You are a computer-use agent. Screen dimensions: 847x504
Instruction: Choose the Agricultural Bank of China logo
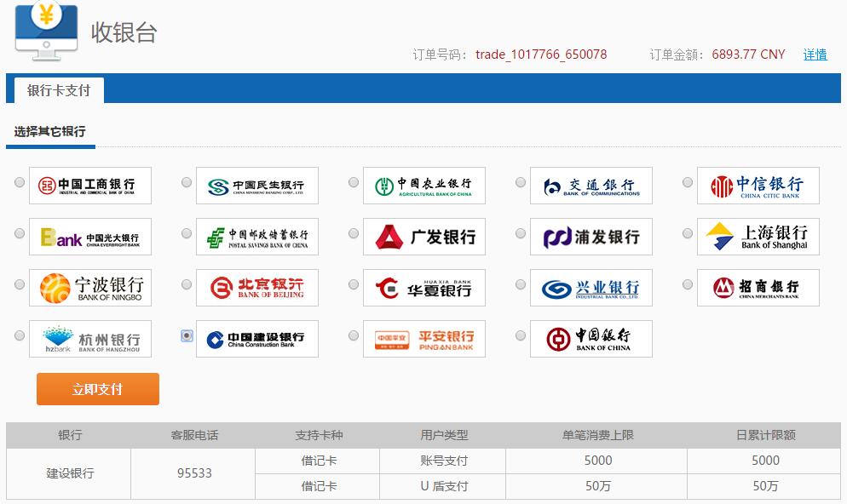point(423,186)
